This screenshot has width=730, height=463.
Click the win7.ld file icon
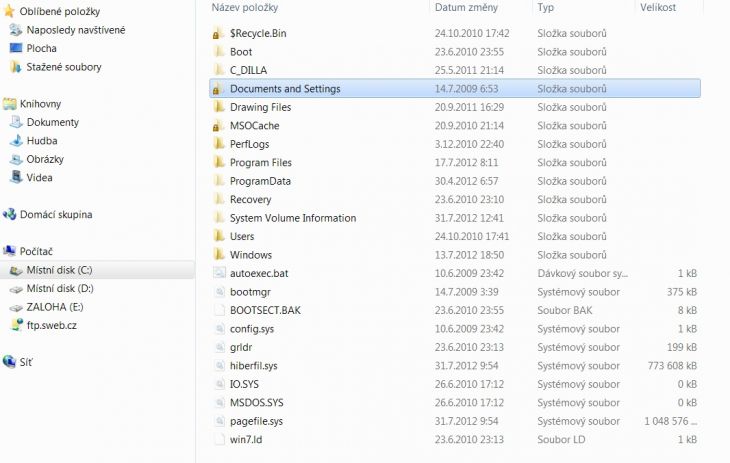tap(219, 439)
